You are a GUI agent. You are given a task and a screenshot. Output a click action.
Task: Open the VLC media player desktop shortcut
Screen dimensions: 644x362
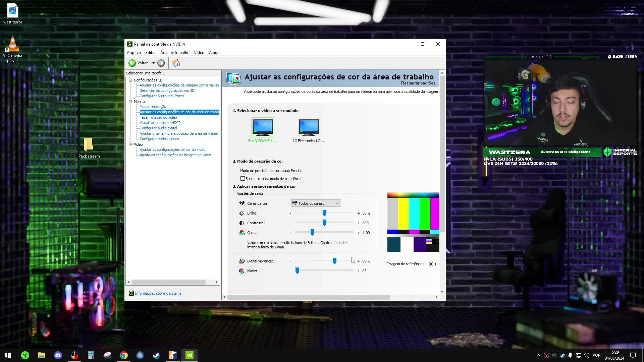(x=12, y=49)
